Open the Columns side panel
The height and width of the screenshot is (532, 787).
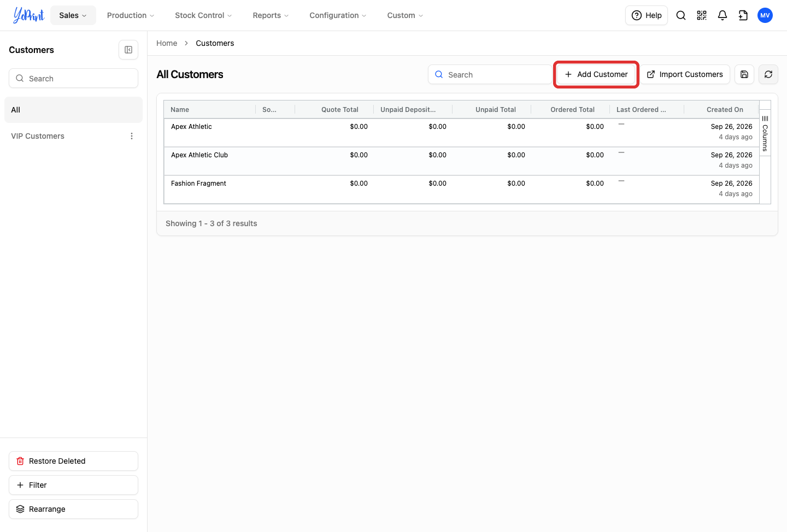(765, 133)
